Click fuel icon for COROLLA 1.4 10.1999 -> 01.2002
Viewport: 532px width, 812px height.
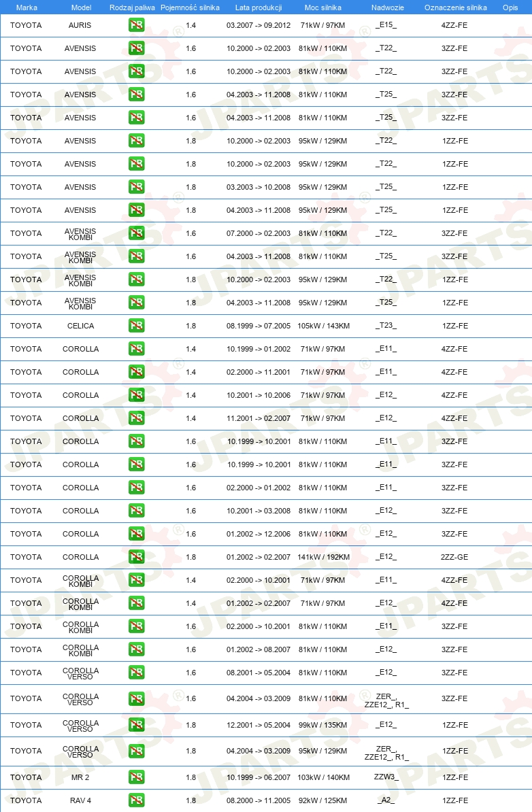[x=137, y=348]
